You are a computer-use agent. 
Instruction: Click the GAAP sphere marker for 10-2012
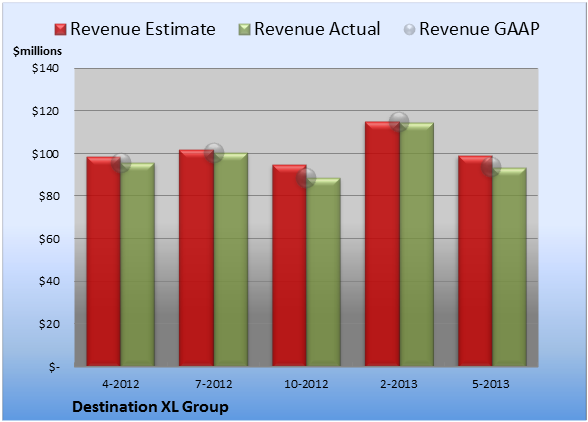(306, 177)
